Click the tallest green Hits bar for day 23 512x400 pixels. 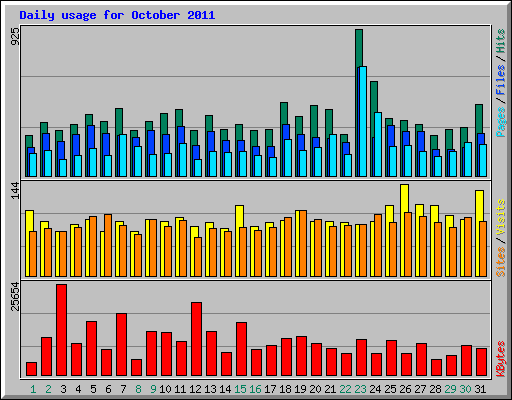click(x=359, y=48)
